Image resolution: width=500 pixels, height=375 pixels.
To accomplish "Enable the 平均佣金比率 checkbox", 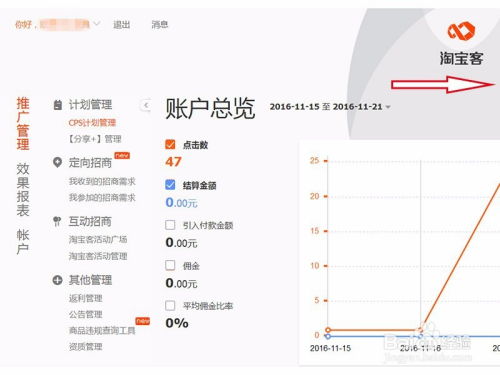I will (x=170, y=305).
